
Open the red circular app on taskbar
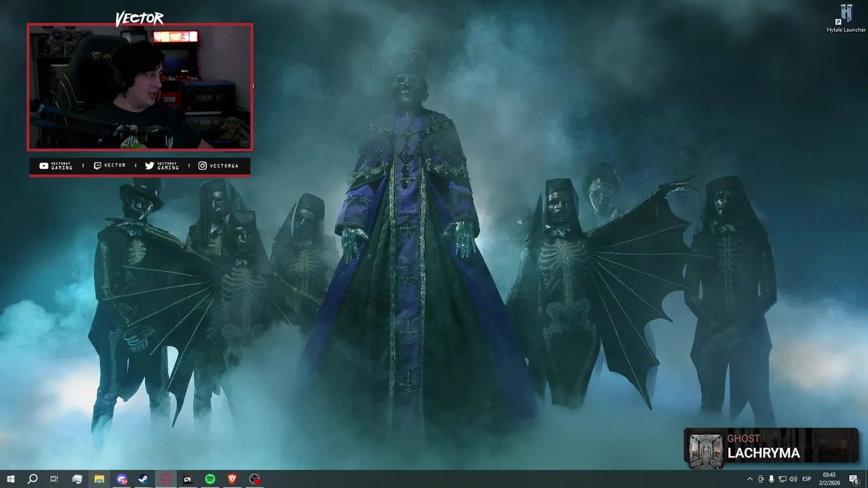(x=166, y=479)
